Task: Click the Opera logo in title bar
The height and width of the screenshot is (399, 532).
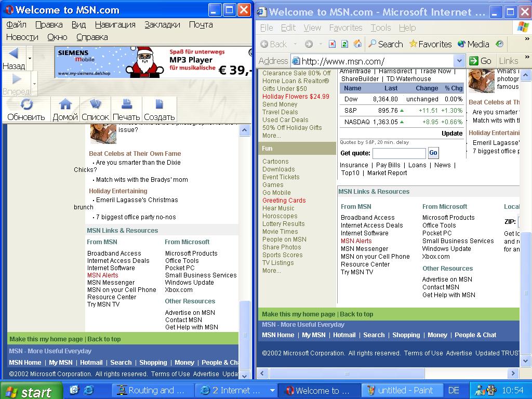Action: (10, 10)
